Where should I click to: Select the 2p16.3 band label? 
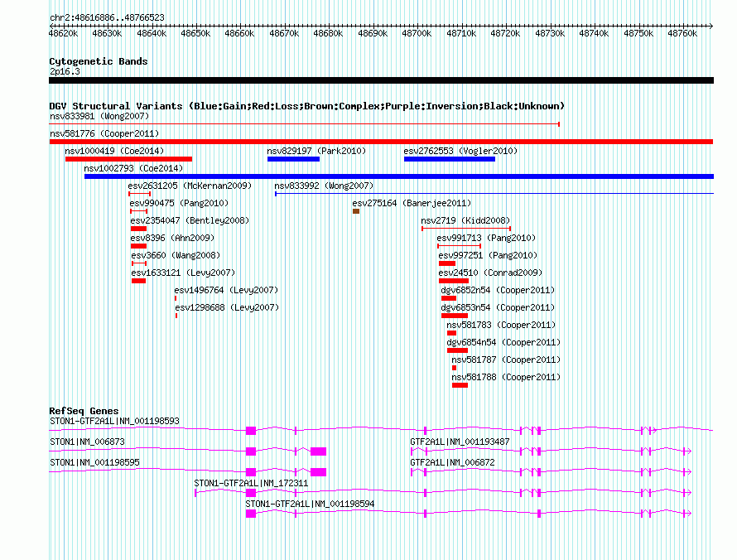tap(65, 71)
